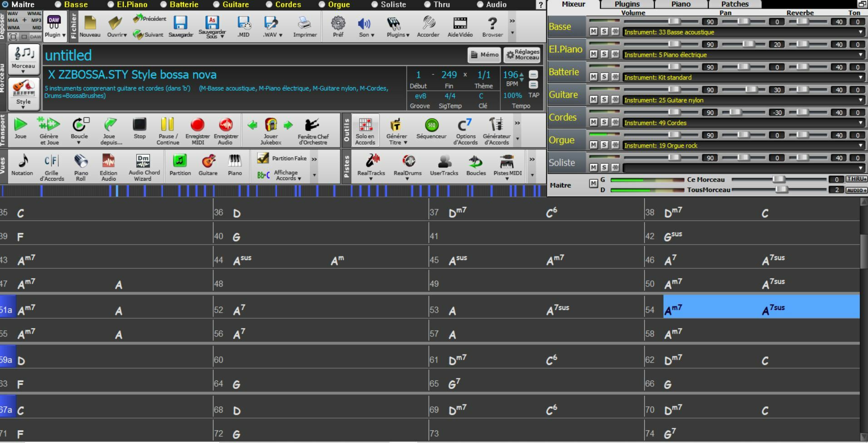This screenshot has height=443, width=868.
Task: Mute the Maitre master channel
Action: point(593,183)
